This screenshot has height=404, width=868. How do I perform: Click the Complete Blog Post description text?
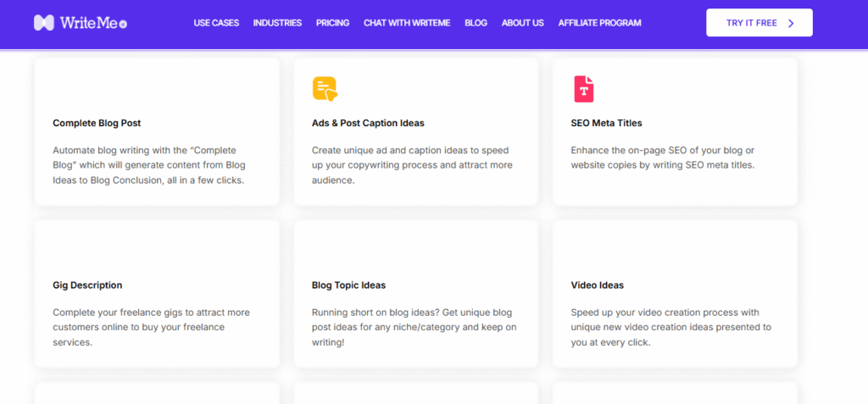coord(148,165)
